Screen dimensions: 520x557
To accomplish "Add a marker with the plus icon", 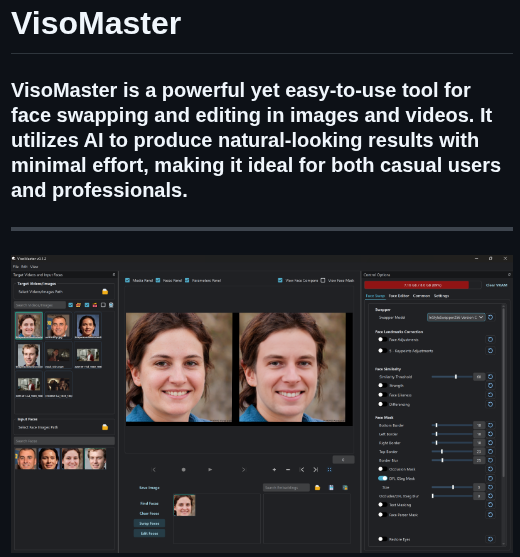I will click(274, 470).
